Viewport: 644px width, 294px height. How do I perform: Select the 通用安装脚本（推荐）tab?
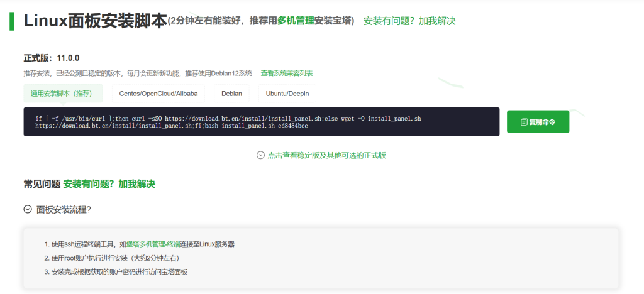[x=62, y=94]
